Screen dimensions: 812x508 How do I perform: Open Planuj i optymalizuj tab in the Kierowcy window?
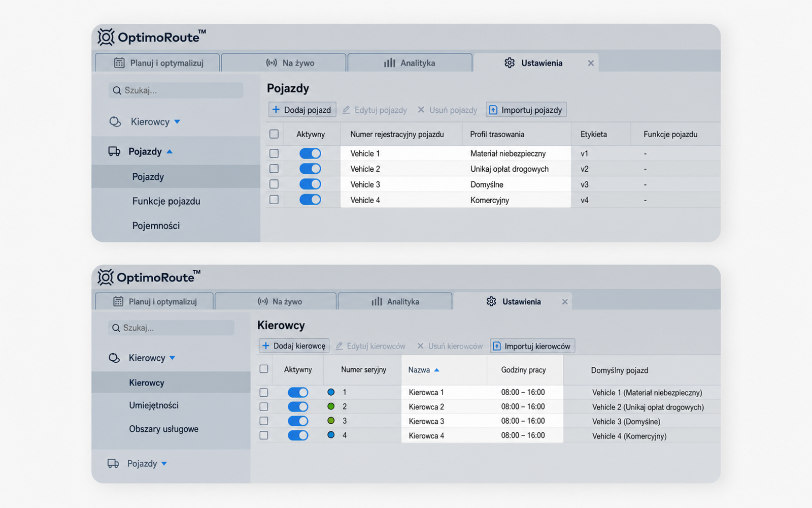click(154, 302)
